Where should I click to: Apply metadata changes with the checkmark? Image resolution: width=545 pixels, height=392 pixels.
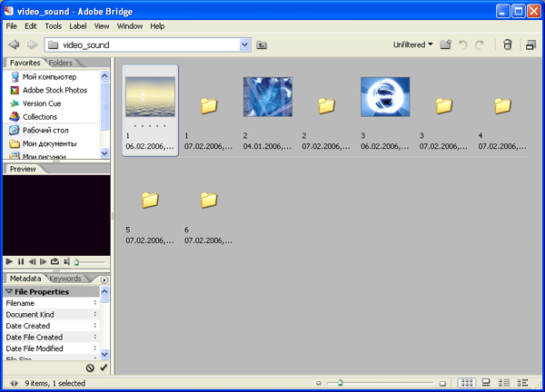coord(103,367)
